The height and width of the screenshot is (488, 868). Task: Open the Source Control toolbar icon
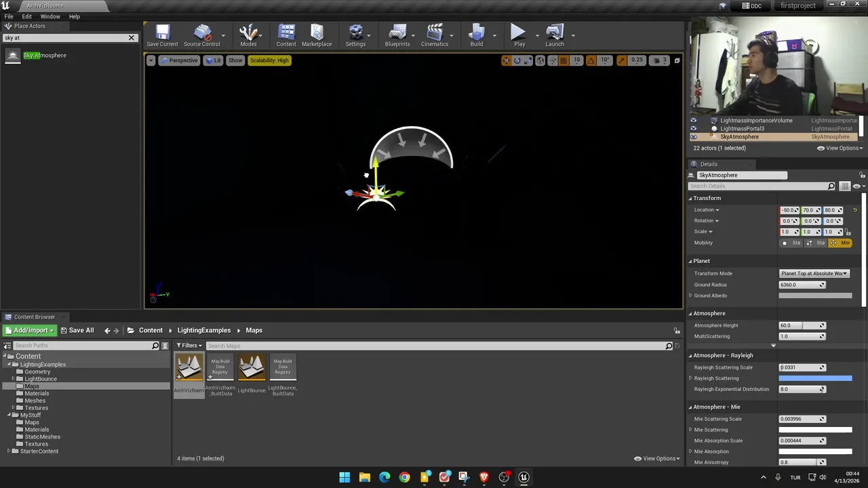[x=201, y=36]
